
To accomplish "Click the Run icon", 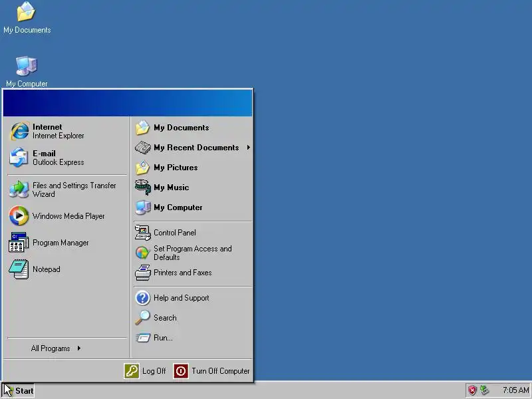I will pos(143,338).
